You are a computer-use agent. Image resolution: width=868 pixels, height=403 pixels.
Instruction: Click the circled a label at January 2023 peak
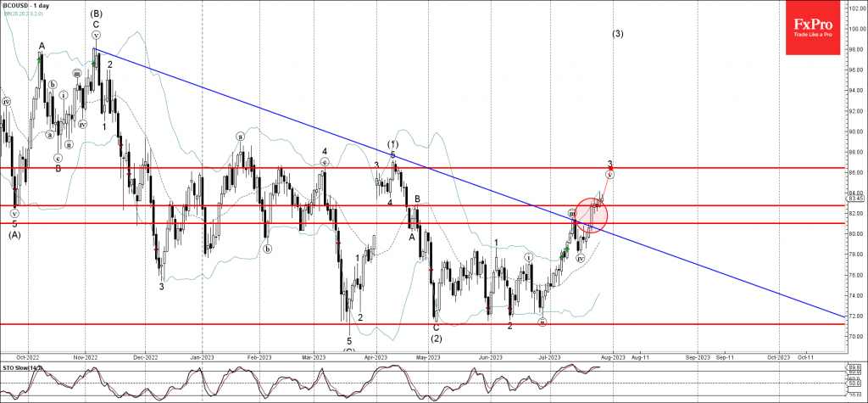(x=241, y=136)
